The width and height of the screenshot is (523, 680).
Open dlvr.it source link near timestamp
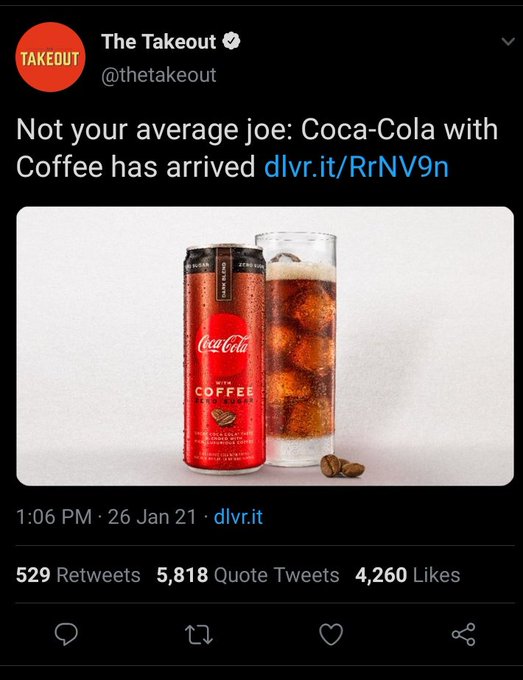coord(238,517)
